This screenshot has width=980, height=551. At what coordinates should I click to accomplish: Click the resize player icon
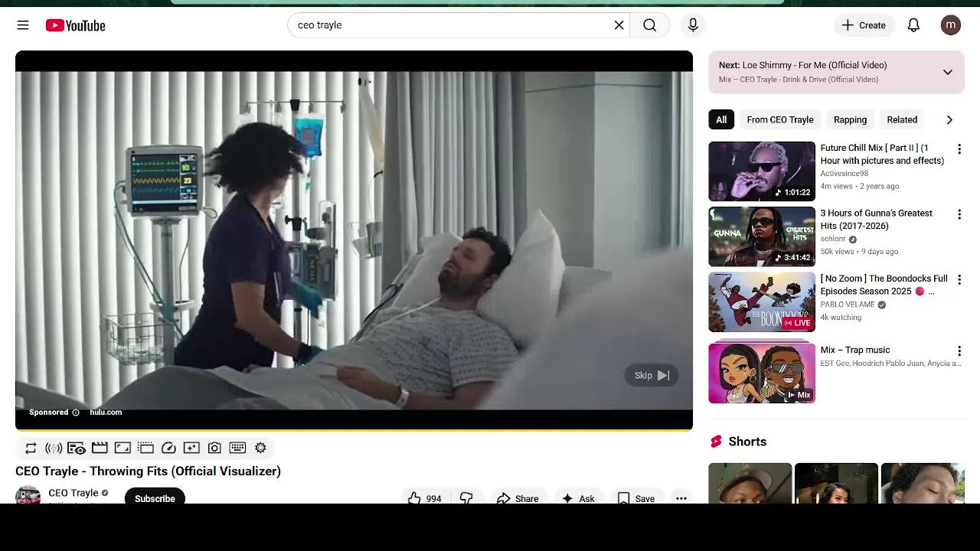(x=122, y=448)
